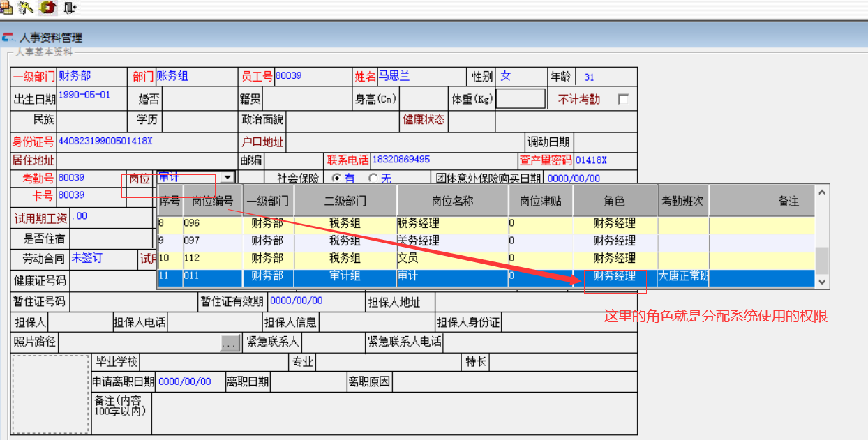Click the key/wrench toolbar icon
The width and height of the screenshot is (868, 440).
tap(27, 8)
